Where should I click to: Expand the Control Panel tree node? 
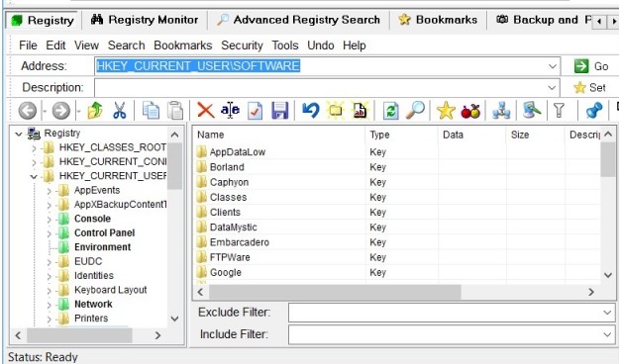pos(49,233)
